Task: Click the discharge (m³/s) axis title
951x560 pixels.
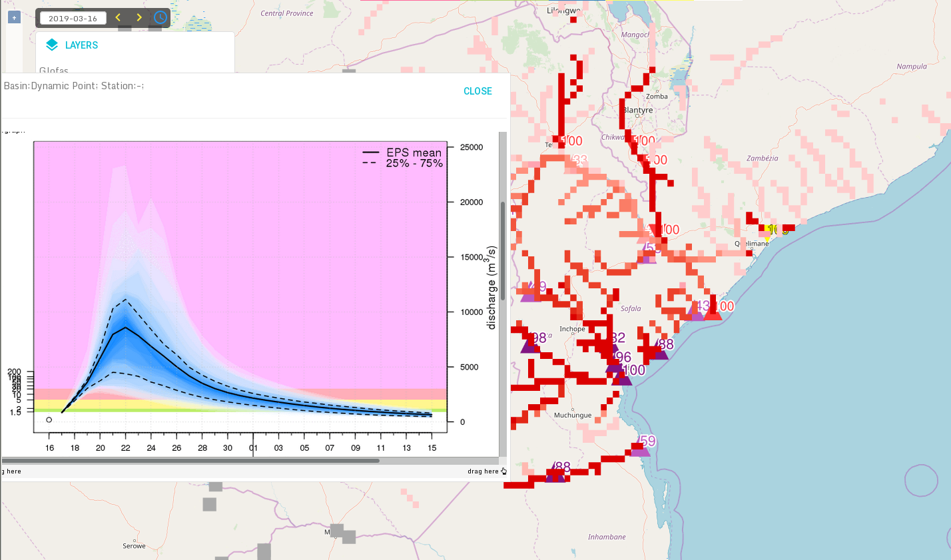Action: 492,288
